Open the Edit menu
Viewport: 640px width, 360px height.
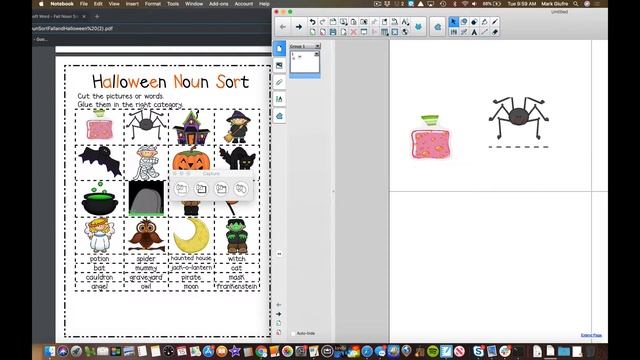click(x=98, y=4)
